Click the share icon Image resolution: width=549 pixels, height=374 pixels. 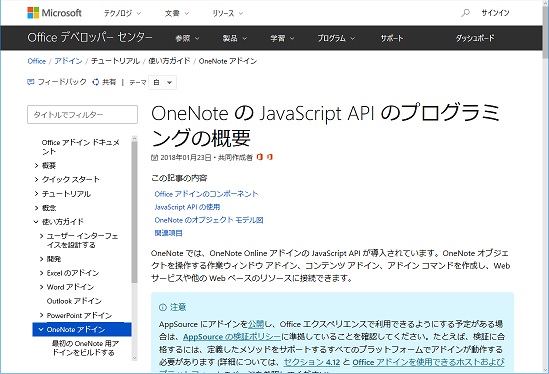pyautogui.click(x=96, y=82)
